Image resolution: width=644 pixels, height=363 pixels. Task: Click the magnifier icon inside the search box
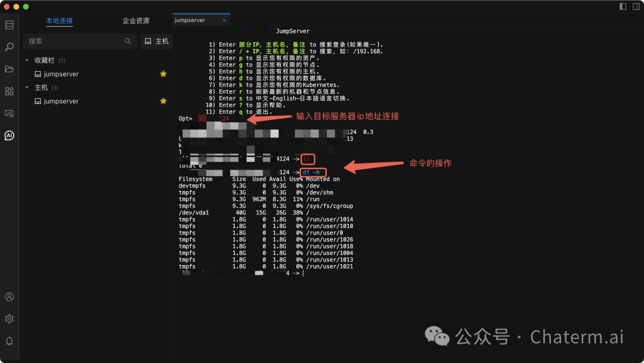point(127,41)
